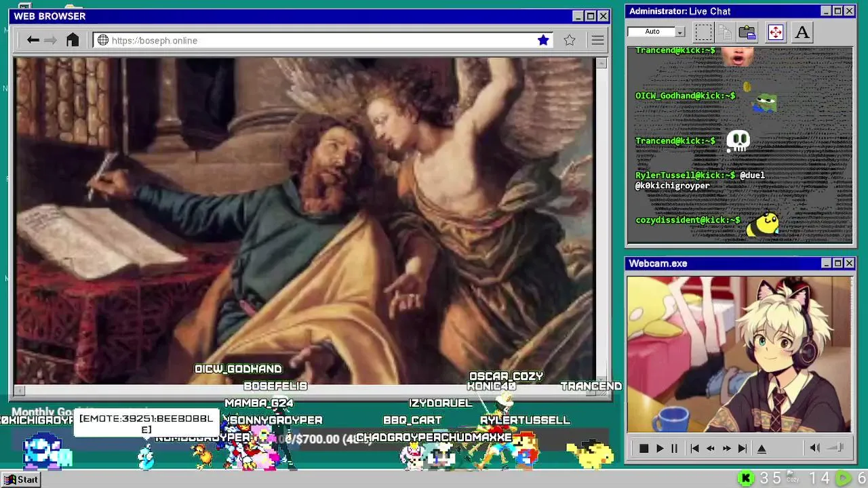
Task: Open the browser home page
Action: coord(73,40)
